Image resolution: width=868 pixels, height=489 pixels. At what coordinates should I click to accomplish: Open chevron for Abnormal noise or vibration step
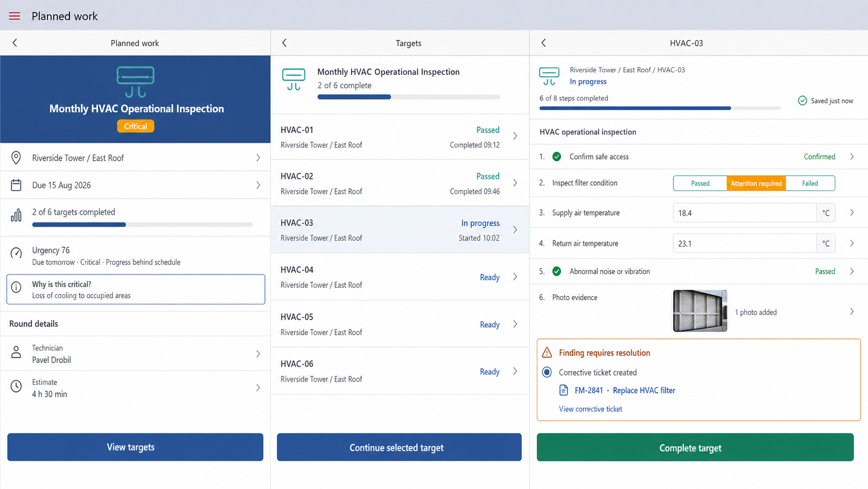tap(852, 271)
